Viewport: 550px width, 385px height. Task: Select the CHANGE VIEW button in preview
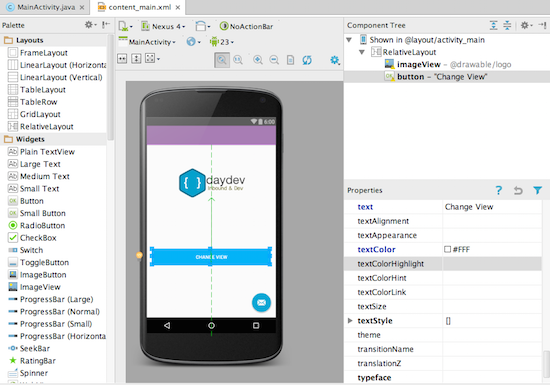tap(211, 257)
